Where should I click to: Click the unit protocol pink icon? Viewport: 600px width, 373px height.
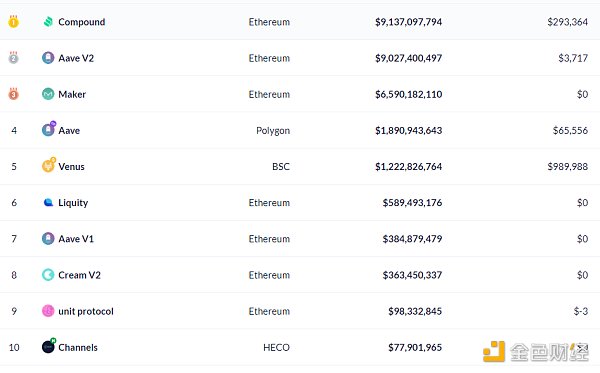coord(48,311)
